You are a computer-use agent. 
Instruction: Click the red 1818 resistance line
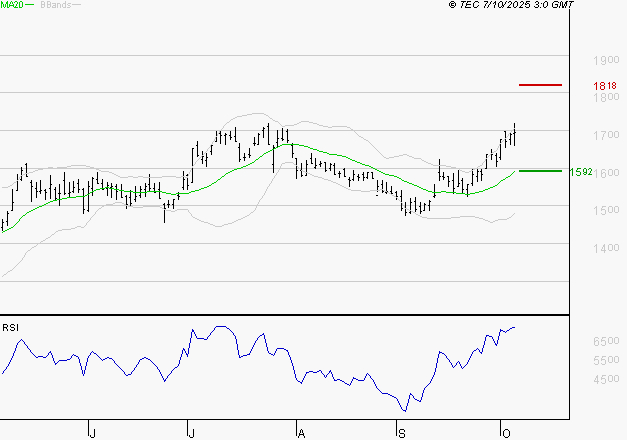click(540, 85)
